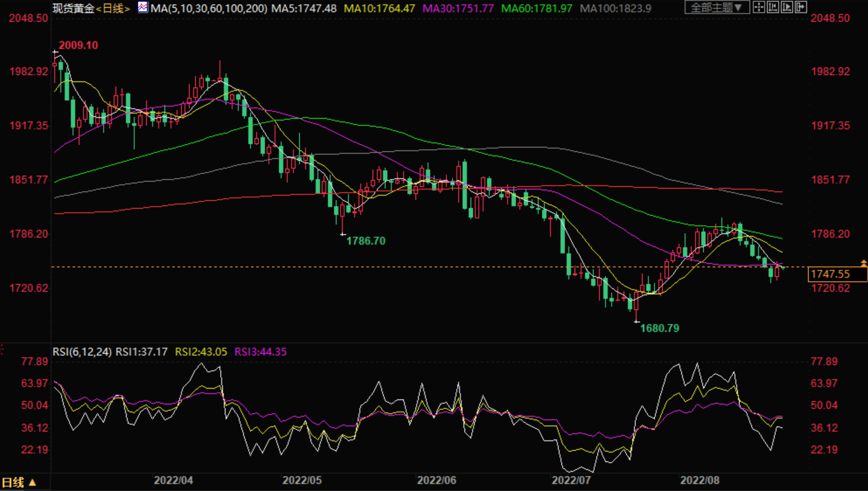Viewport: 868px width, 491px height.
Task: Click the RSI2:43.05 reading
Action: coord(201,352)
